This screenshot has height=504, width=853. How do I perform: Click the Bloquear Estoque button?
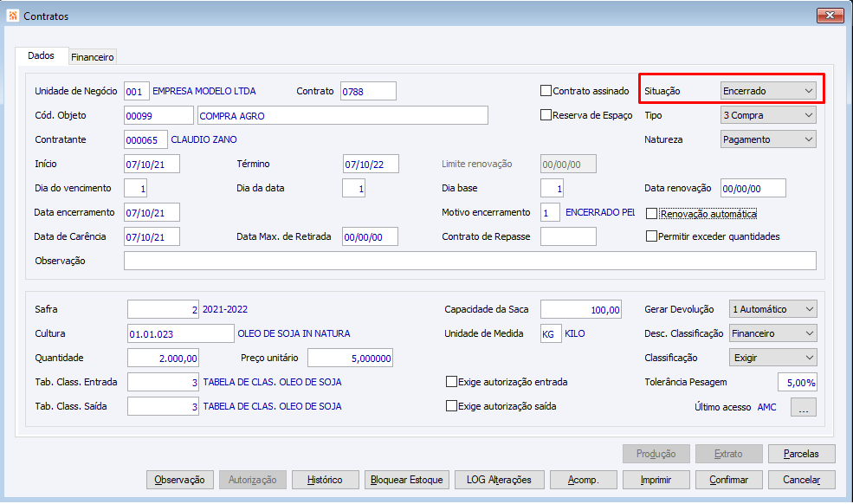click(406, 480)
